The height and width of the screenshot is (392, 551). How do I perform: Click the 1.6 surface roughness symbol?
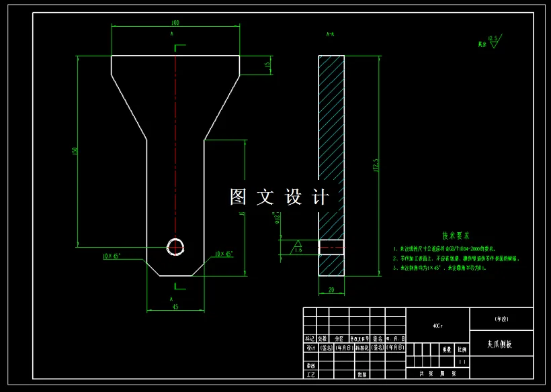point(298,247)
